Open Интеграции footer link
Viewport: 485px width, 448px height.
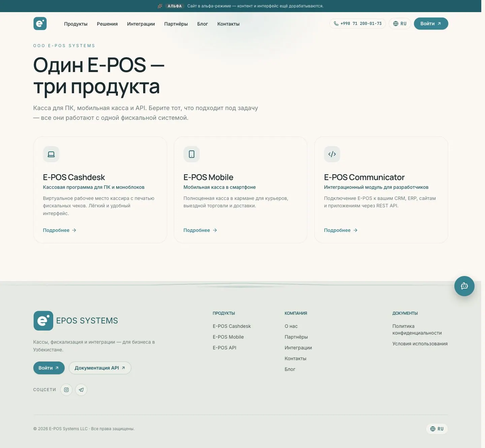298,348
